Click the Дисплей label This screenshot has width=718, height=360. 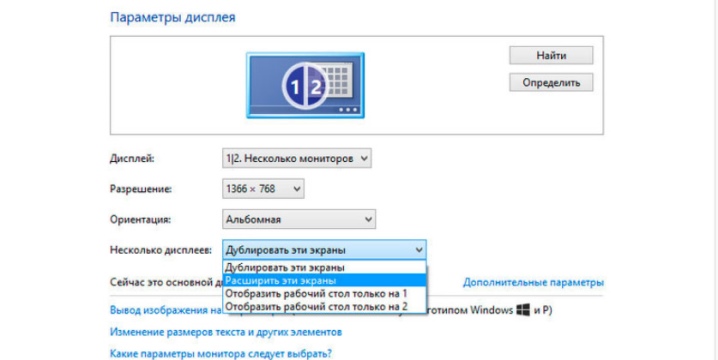[x=132, y=159]
